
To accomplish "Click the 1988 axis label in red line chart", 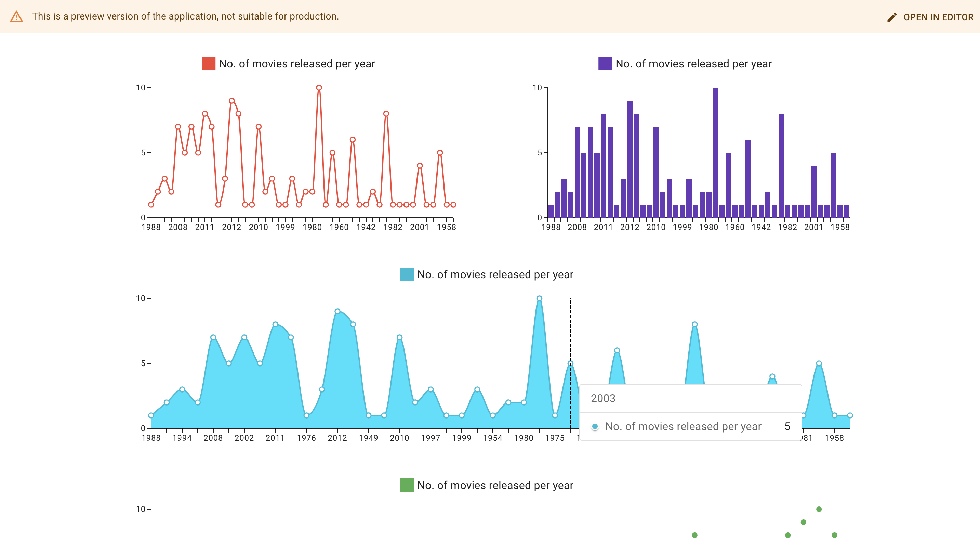I will click(x=151, y=227).
